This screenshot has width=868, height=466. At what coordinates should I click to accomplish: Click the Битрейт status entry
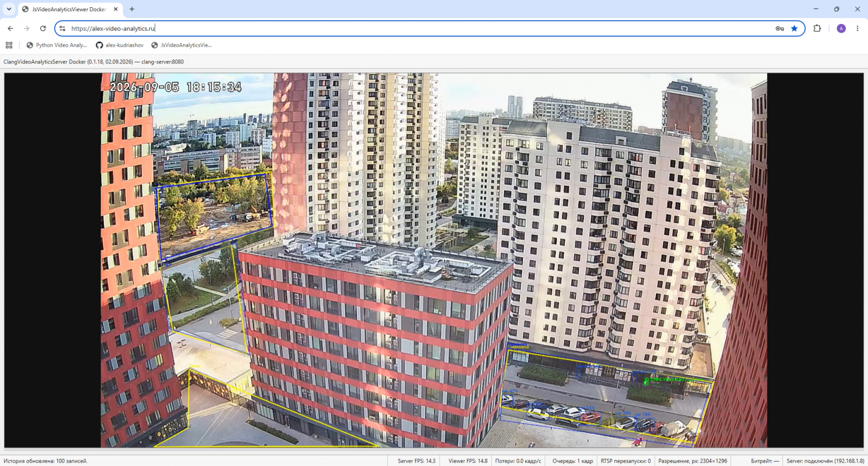(765, 461)
